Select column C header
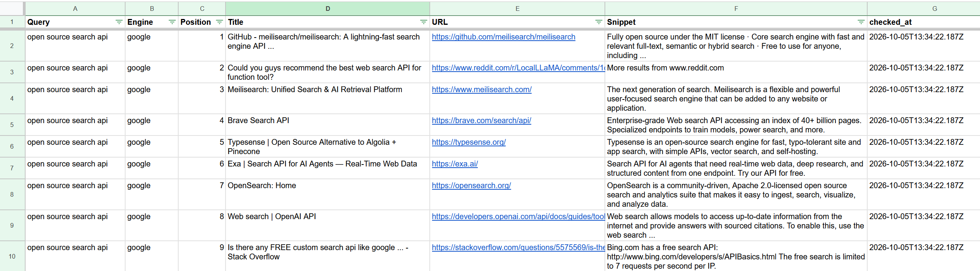This screenshot has width=980, height=271. (x=202, y=9)
